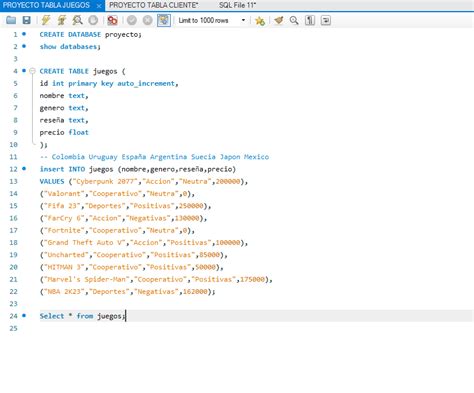Execute the whole script with lightning bolt
Screen dimensions: 474x393
[46, 20]
